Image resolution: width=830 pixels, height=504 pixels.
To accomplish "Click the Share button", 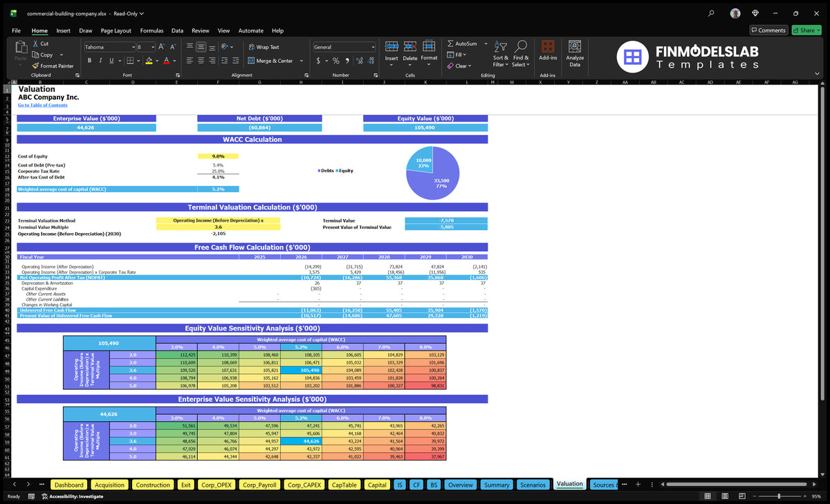I will point(806,30).
